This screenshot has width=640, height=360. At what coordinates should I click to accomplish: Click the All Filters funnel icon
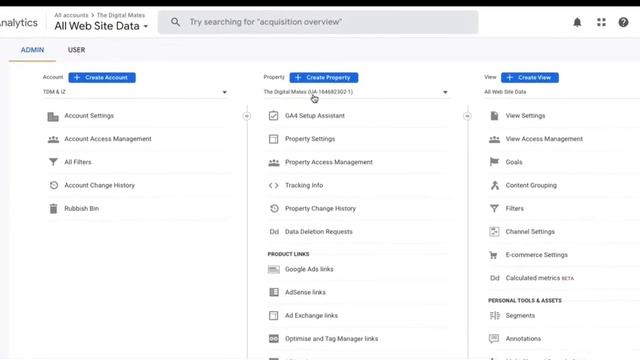[x=53, y=162]
